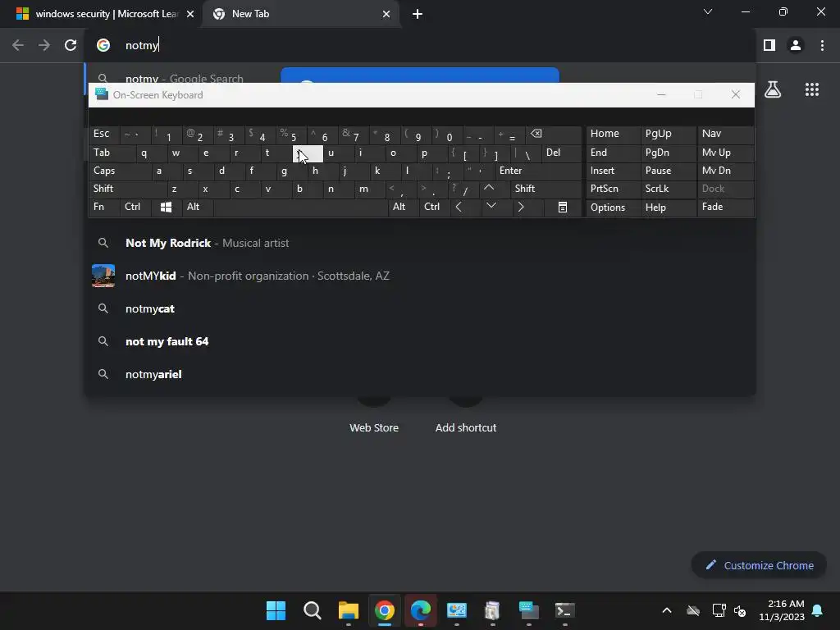Open the Customize Chrome button
Viewport: 840px width, 630px height.
759,565
